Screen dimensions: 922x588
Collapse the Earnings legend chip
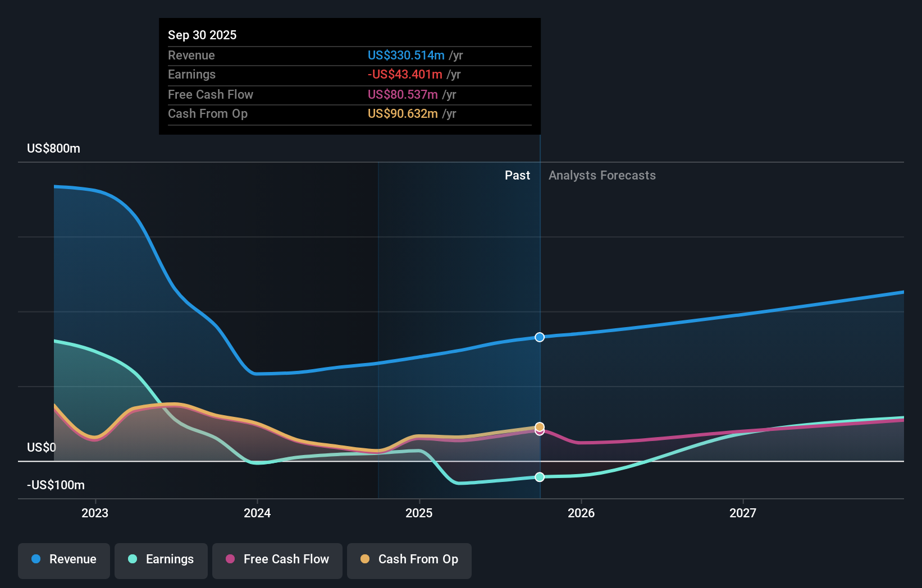click(x=161, y=561)
